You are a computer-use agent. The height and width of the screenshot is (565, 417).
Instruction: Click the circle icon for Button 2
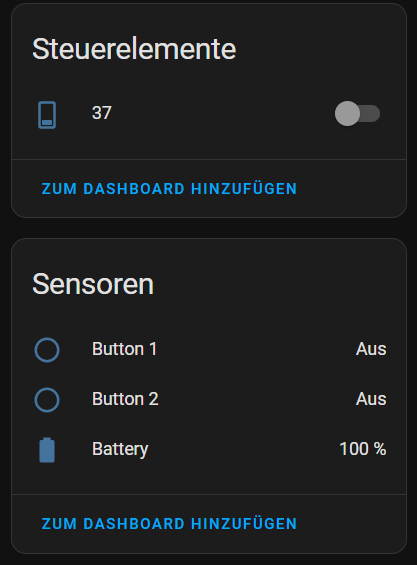point(47,400)
